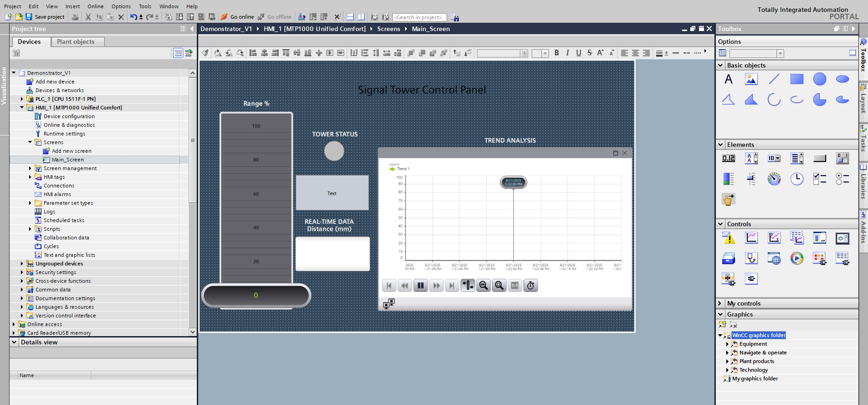
Task: Choose the Circle basic object
Action: [x=819, y=79]
